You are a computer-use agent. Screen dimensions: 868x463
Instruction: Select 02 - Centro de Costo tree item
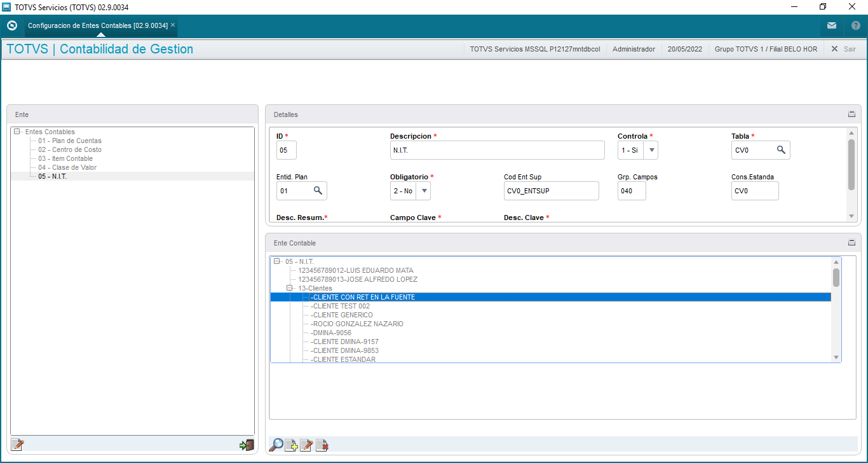[70, 149]
